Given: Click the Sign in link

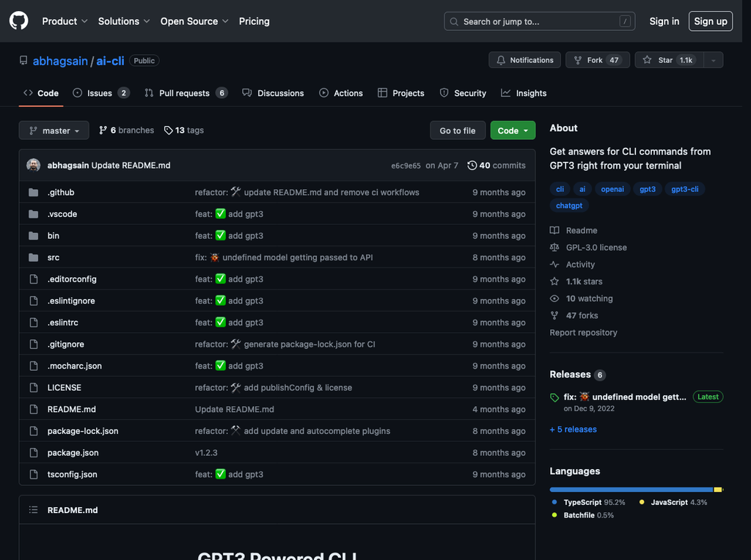Looking at the screenshot, I should pos(664,21).
